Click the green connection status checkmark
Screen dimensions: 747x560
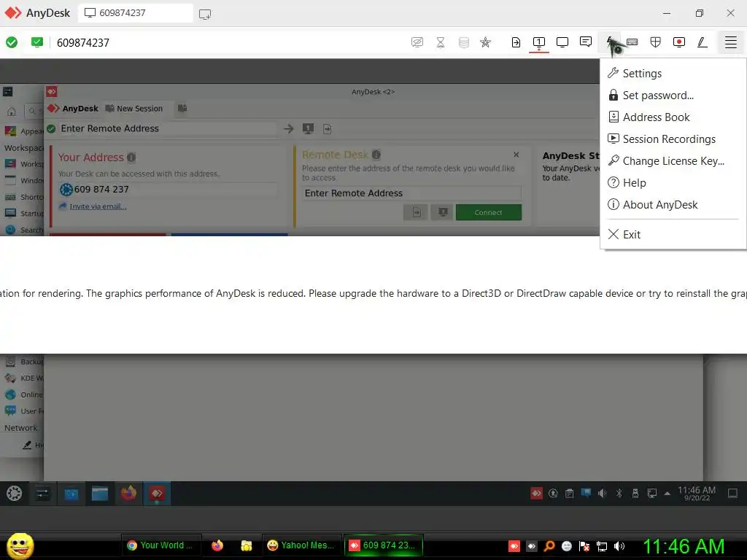pos(12,42)
